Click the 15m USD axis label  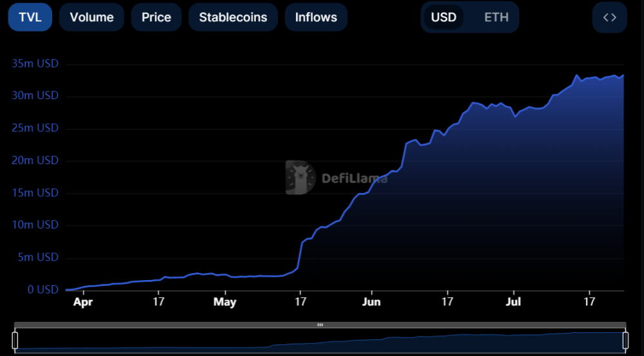[x=35, y=192]
